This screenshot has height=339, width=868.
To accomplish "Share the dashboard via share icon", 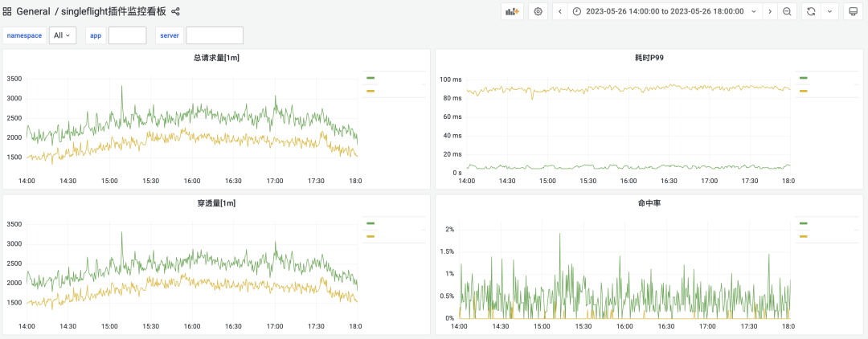I will coord(175,11).
